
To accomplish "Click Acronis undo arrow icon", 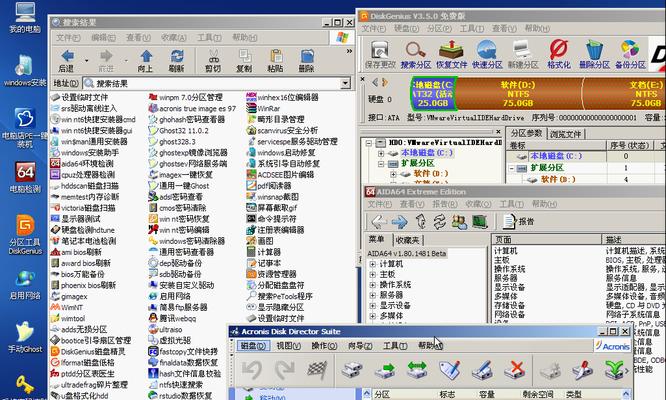I will [252, 370].
